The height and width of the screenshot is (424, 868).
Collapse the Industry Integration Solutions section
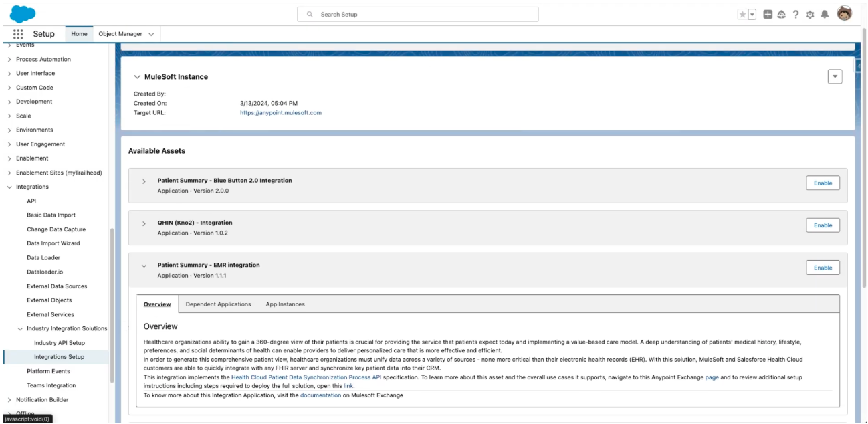click(22, 328)
